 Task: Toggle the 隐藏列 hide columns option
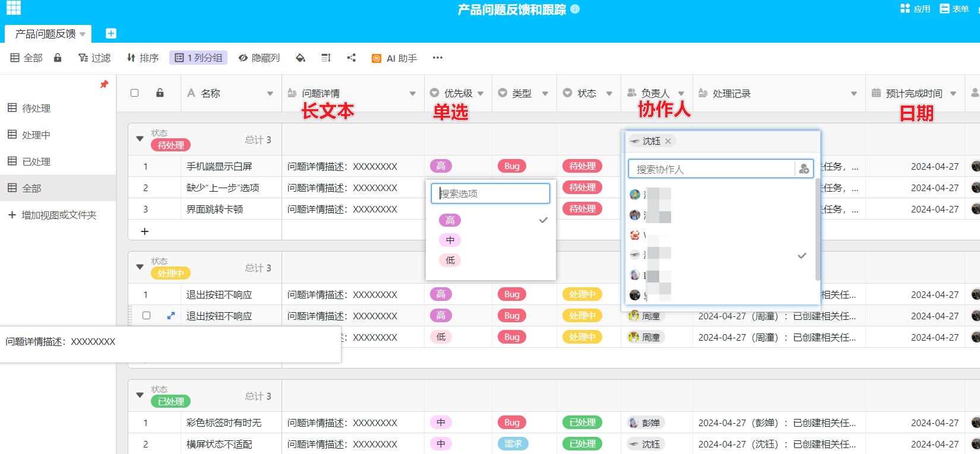(x=259, y=58)
